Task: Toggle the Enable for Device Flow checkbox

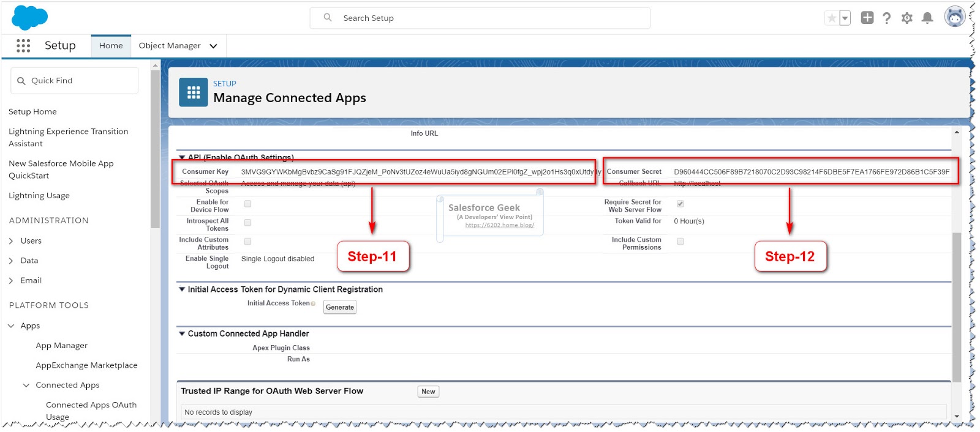Action: click(247, 204)
